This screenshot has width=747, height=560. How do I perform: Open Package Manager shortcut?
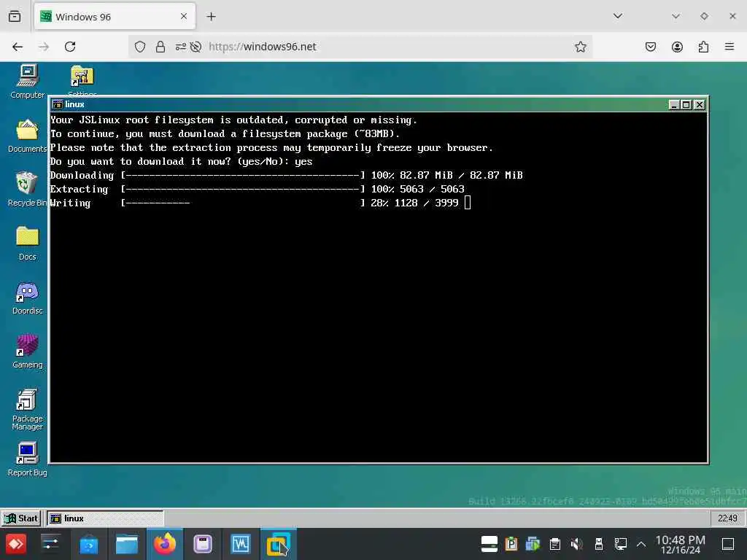coord(27,410)
